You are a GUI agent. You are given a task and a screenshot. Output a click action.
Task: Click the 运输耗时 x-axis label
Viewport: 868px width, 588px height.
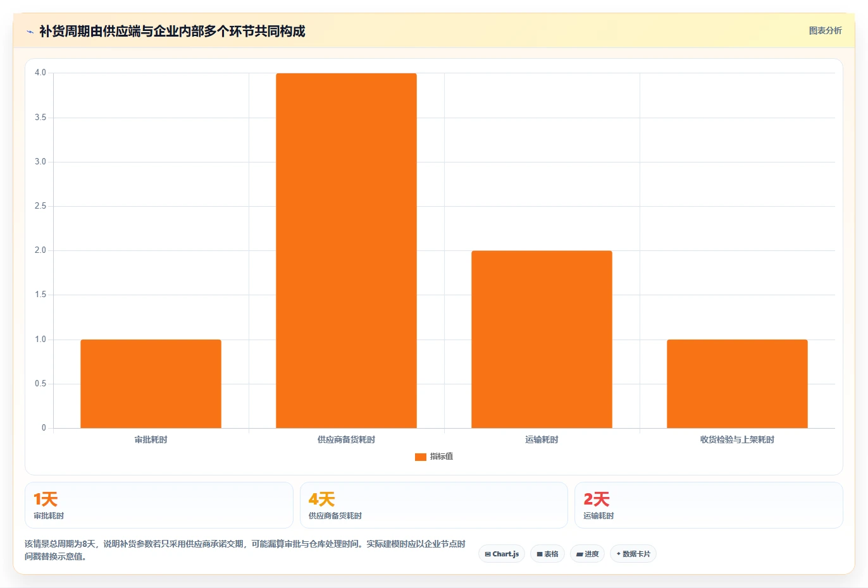[x=542, y=439]
